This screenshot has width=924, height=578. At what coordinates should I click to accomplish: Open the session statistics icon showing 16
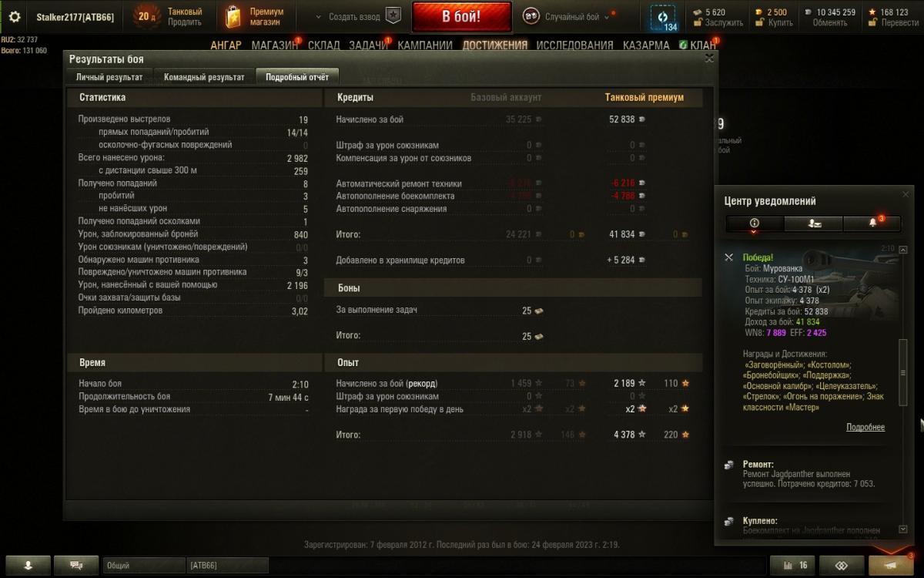[x=795, y=565]
